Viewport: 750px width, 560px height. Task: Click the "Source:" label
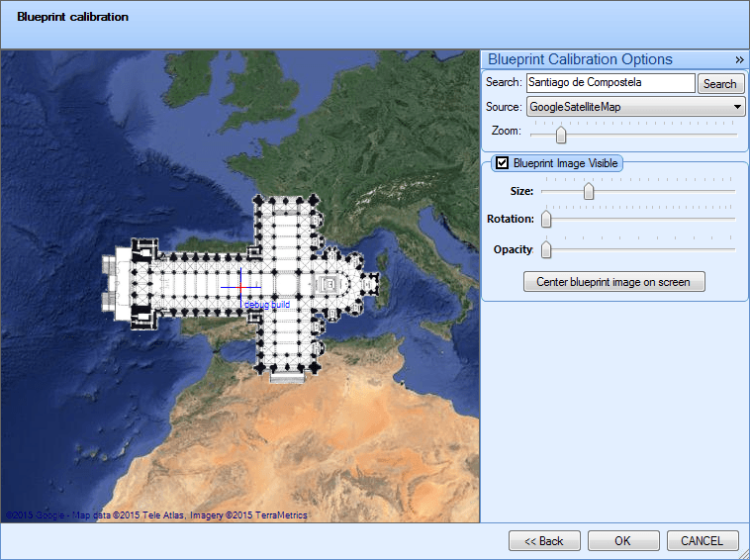click(504, 107)
